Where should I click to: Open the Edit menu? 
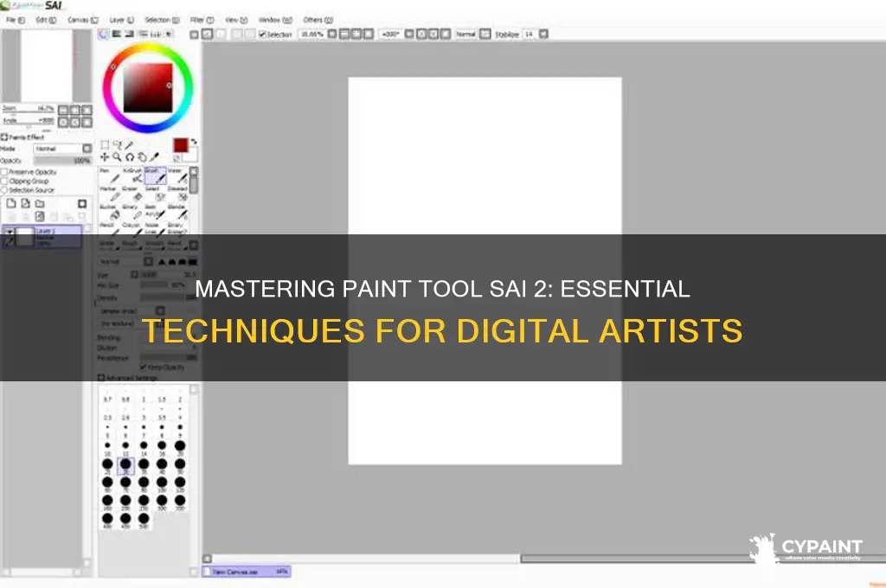point(46,20)
